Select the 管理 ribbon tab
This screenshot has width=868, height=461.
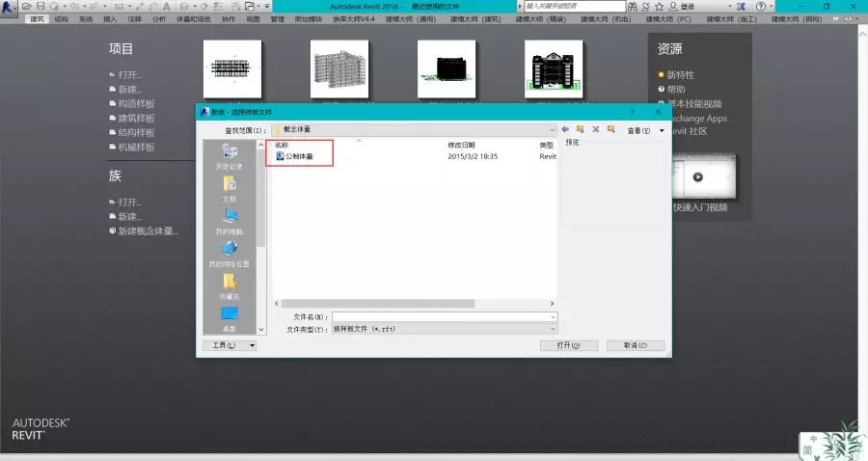pyautogui.click(x=278, y=19)
